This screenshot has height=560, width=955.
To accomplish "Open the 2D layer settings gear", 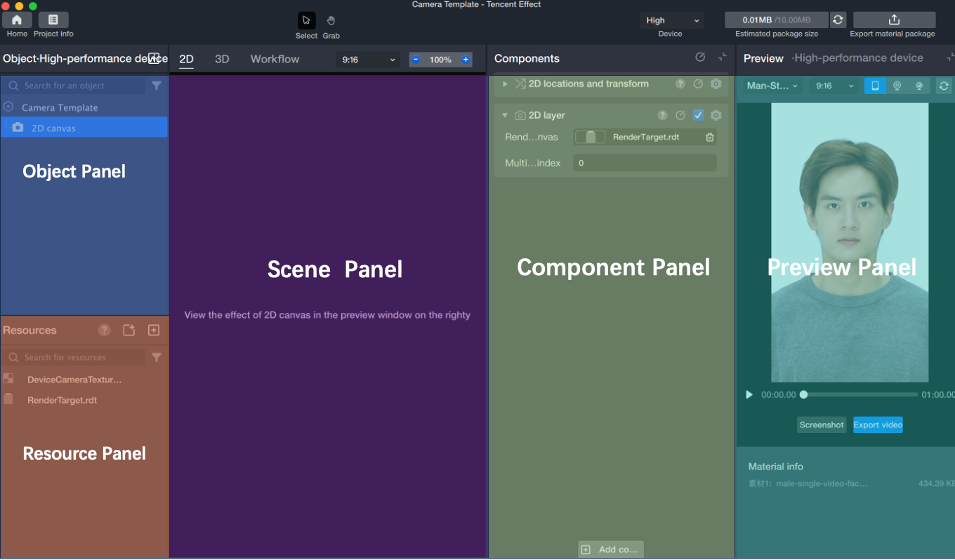I will coord(716,115).
